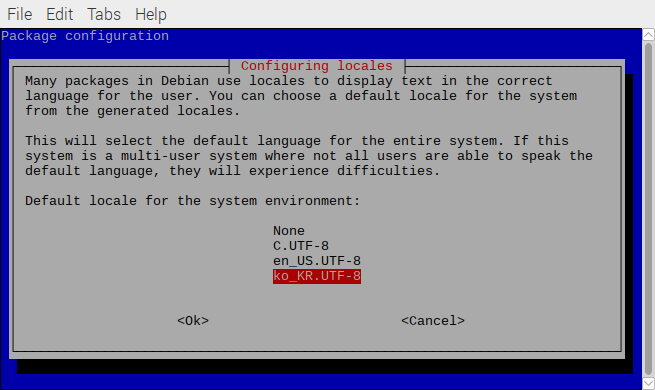Open the File menu
This screenshot has height=390, width=655.
pos(20,14)
